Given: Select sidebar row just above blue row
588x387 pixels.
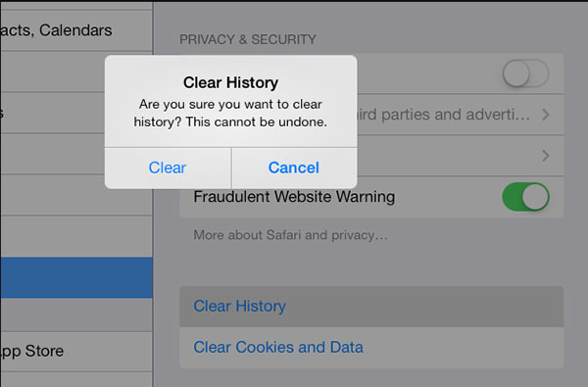Looking at the screenshot, I should pyautogui.click(x=76, y=236).
